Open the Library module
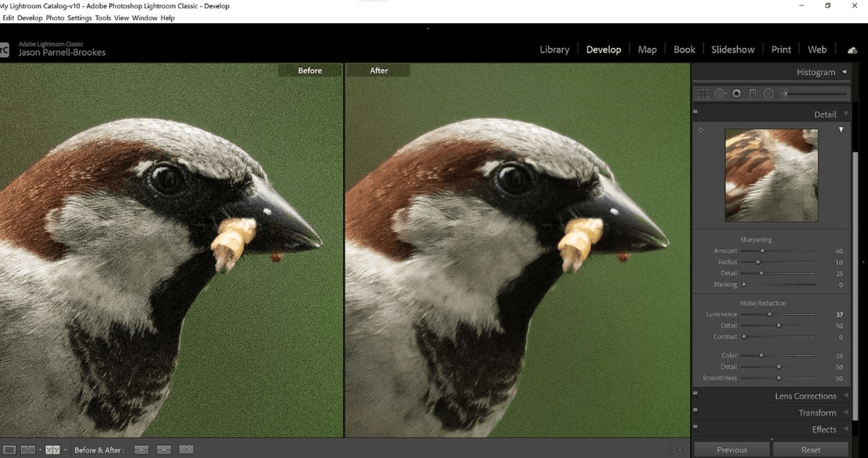 [x=554, y=50]
